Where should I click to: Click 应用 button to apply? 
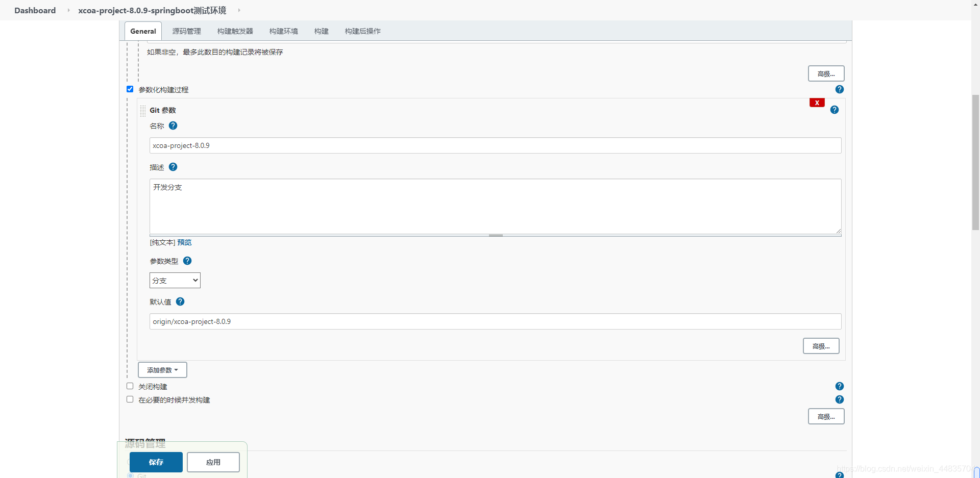[213, 462]
